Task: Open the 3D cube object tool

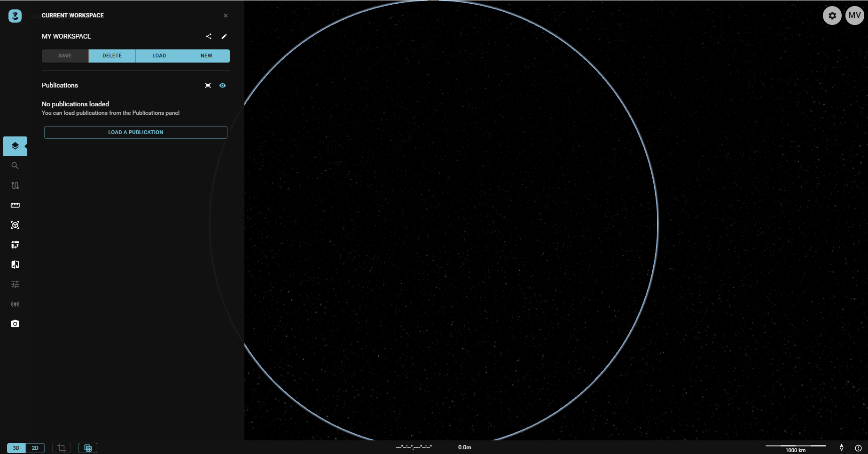Action: coord(15,225)
